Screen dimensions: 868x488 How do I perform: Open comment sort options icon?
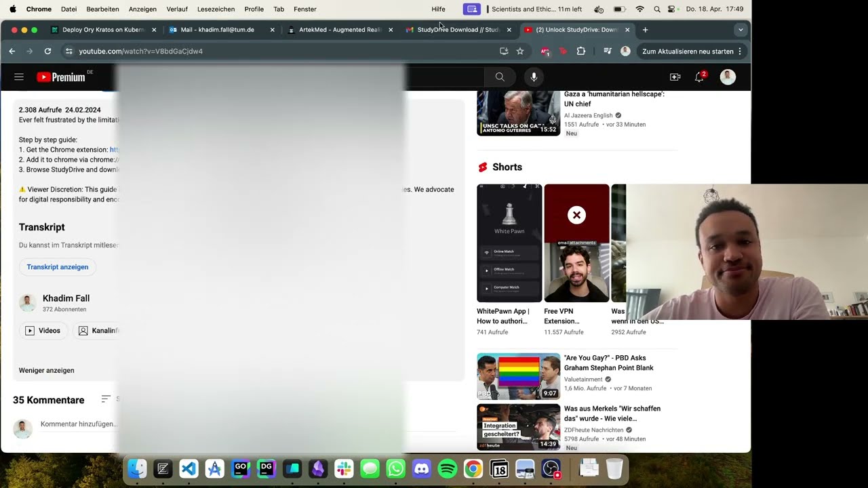pyautogui.click(x=106, y=399)
